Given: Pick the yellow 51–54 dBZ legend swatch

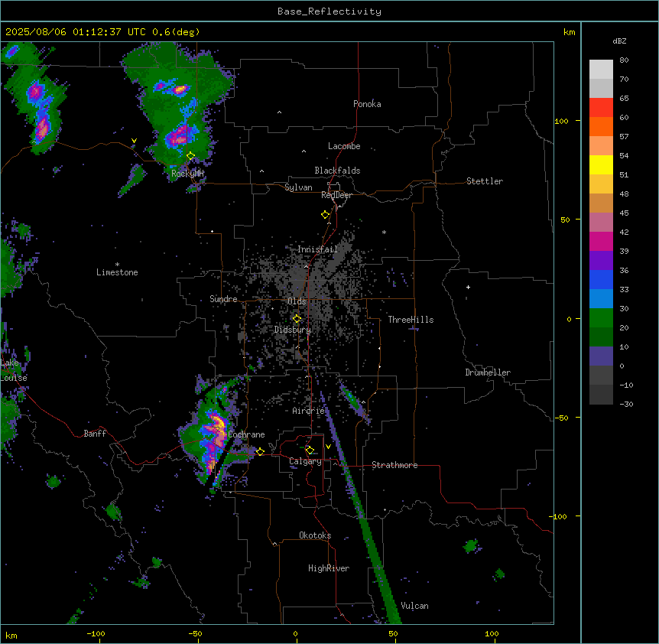Looking at the screenshot, I should (x=601, y=164).
